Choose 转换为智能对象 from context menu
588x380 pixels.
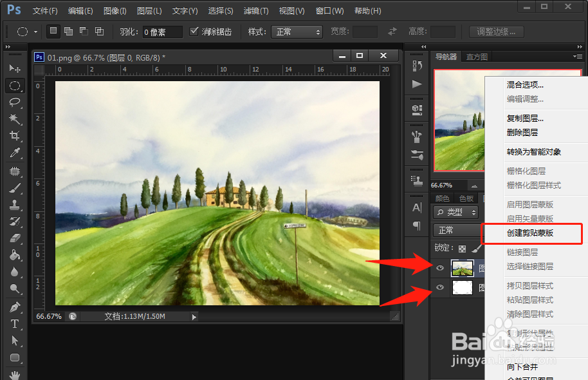pos(533,152)
